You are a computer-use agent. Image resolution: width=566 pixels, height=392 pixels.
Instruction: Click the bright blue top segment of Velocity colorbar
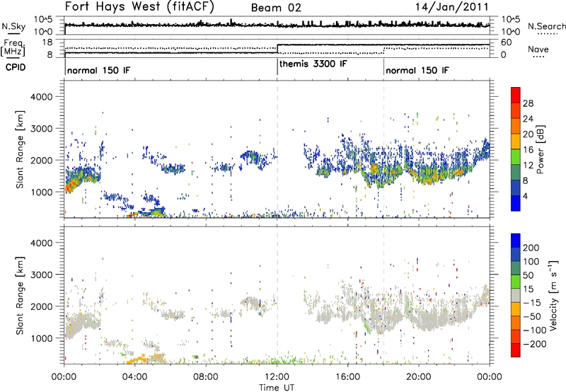pyautogui.click(x=516, y=241)
